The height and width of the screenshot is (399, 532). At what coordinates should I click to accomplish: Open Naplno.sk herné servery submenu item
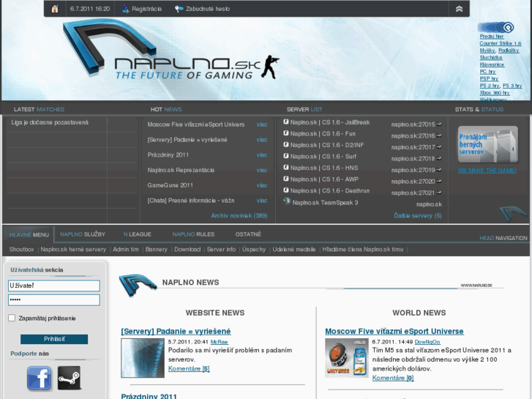coord(73,249)
